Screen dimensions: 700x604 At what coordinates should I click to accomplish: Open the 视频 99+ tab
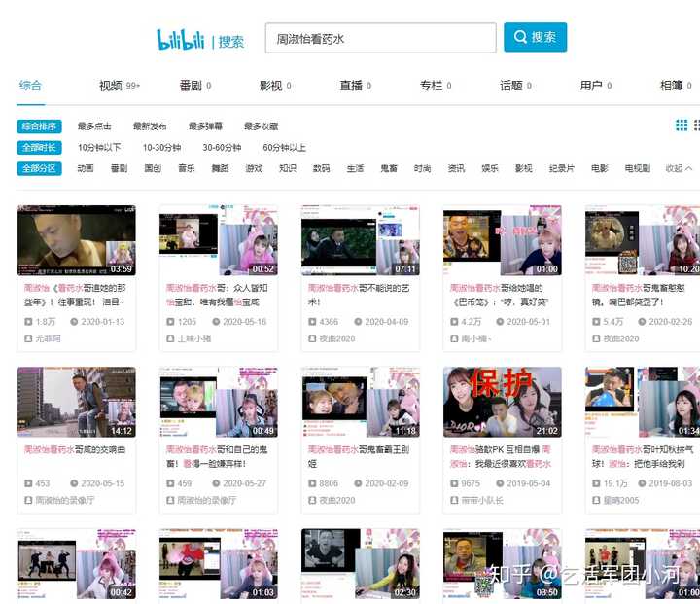(x=120, y=86)
